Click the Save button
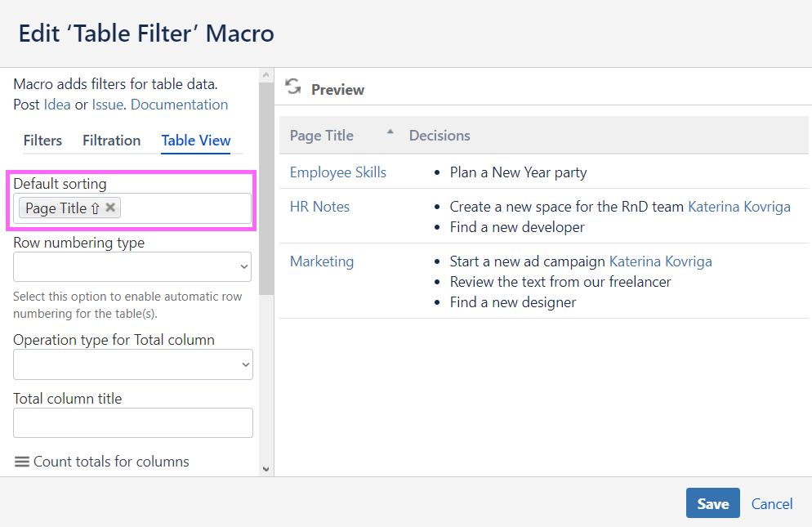Screen dimensions: 812x527 coord(712,503)
